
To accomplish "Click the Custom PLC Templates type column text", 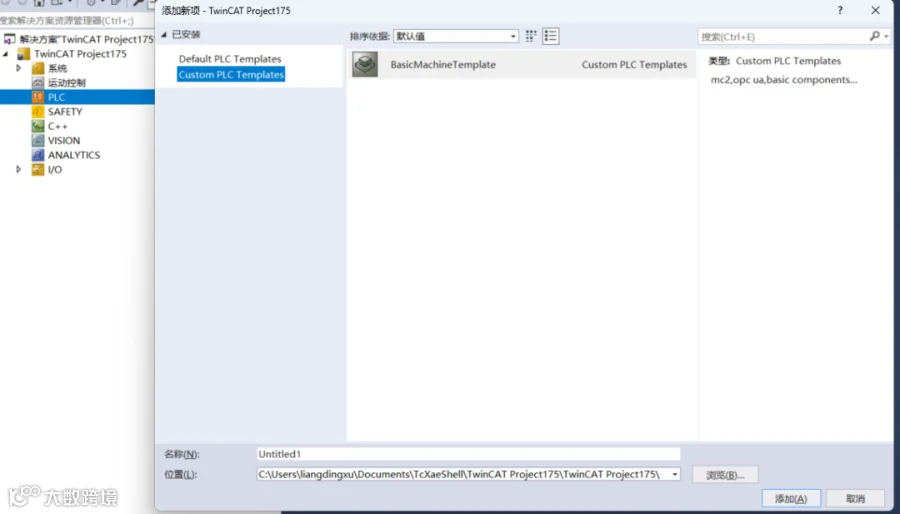I will 634,65.
